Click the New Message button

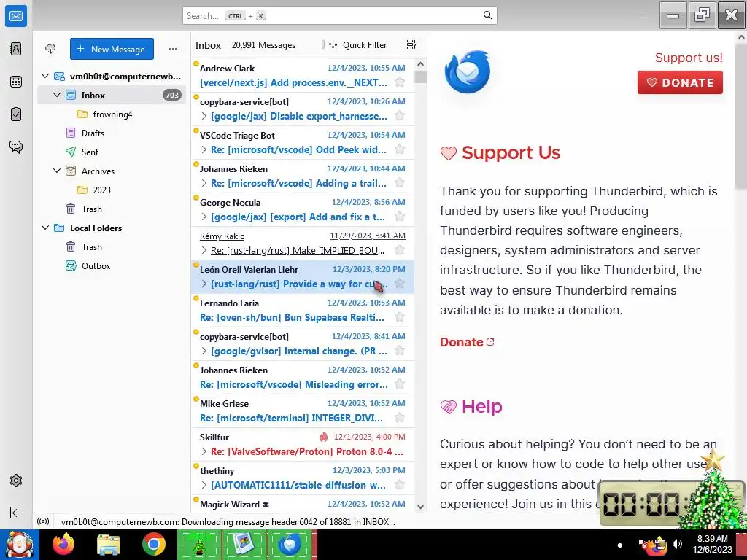coord(112,49)
